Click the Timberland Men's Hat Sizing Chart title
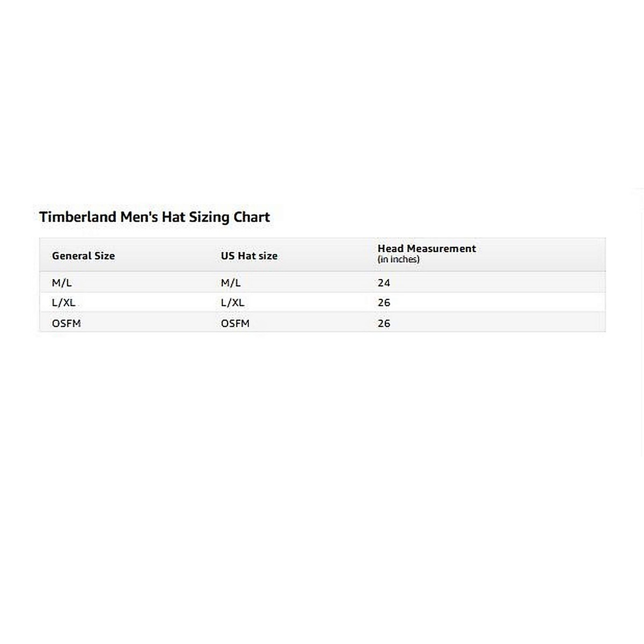The image size is (644, 644). [x=155, y=217]
